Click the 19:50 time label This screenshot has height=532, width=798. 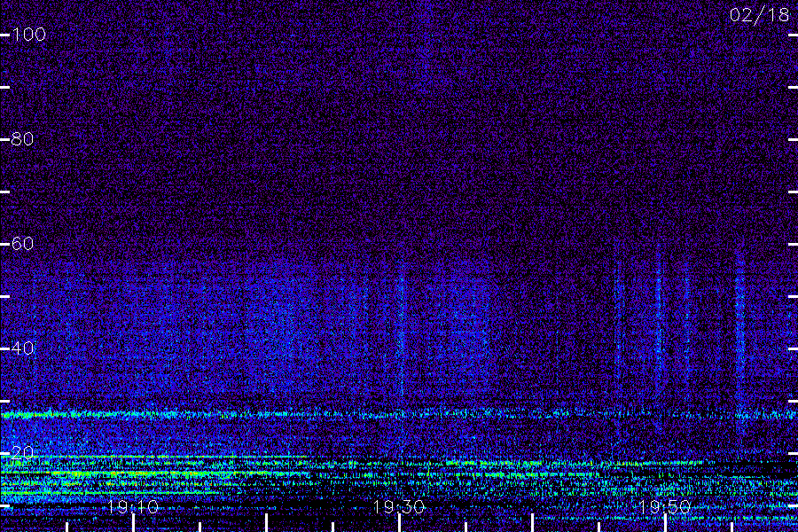[665, 506]
